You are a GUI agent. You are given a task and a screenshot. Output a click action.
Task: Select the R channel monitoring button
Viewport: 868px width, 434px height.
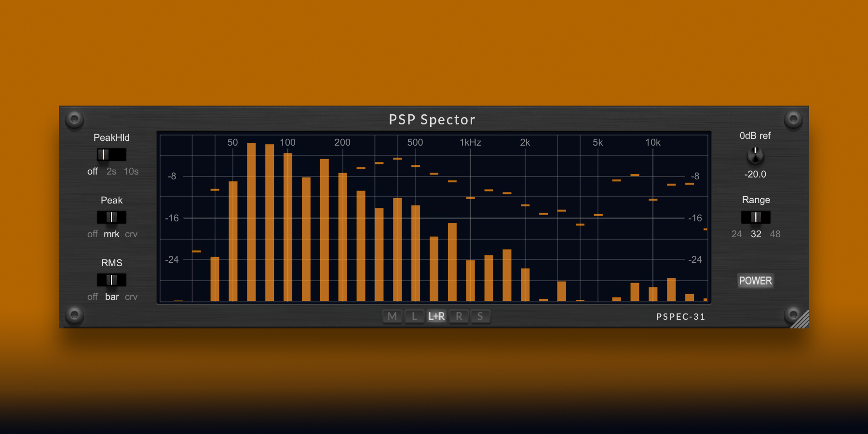click(459, 316)
